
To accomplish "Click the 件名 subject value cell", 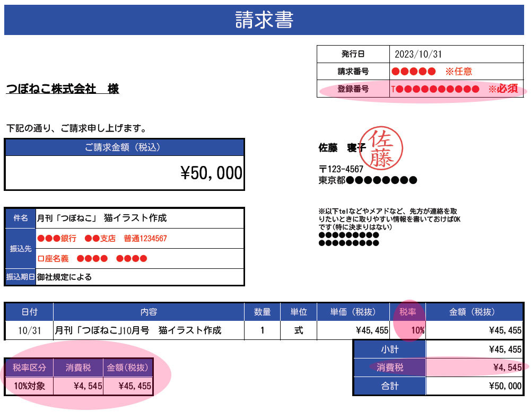I will click(x=140, y=218).
